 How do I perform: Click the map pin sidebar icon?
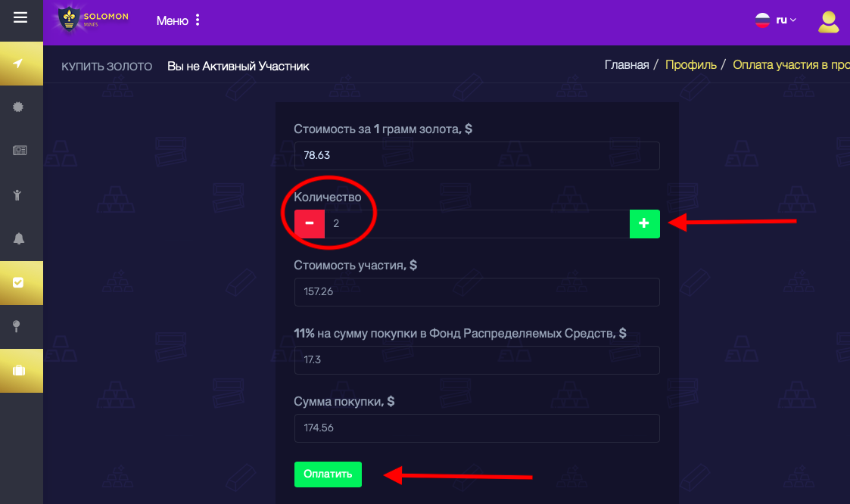(x=19, y=326)
